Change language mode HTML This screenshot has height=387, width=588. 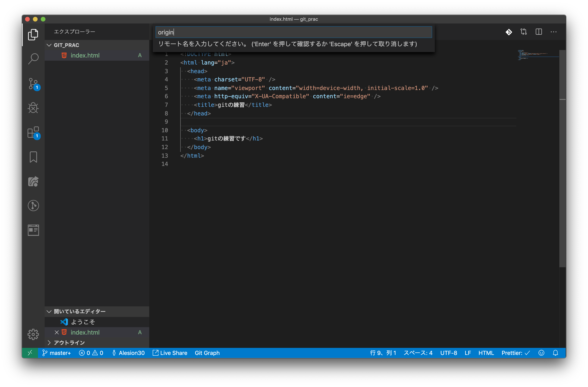coord(486,353)
